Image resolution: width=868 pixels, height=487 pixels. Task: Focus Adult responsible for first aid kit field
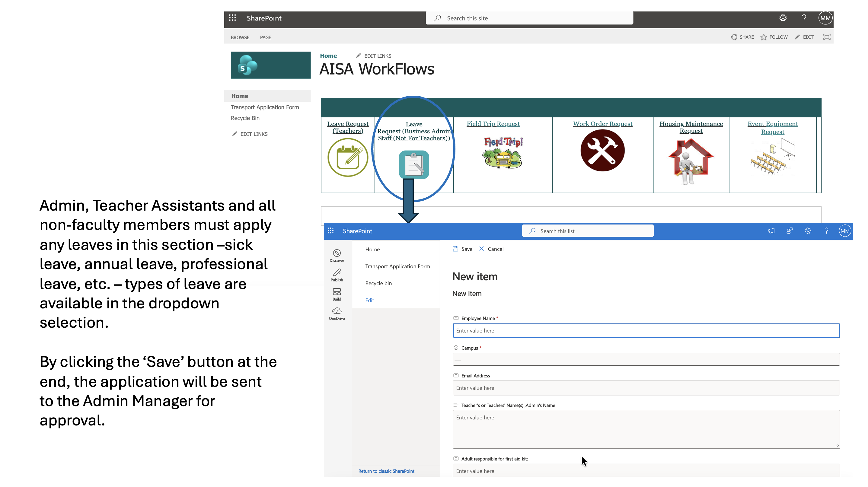(646, 470)
